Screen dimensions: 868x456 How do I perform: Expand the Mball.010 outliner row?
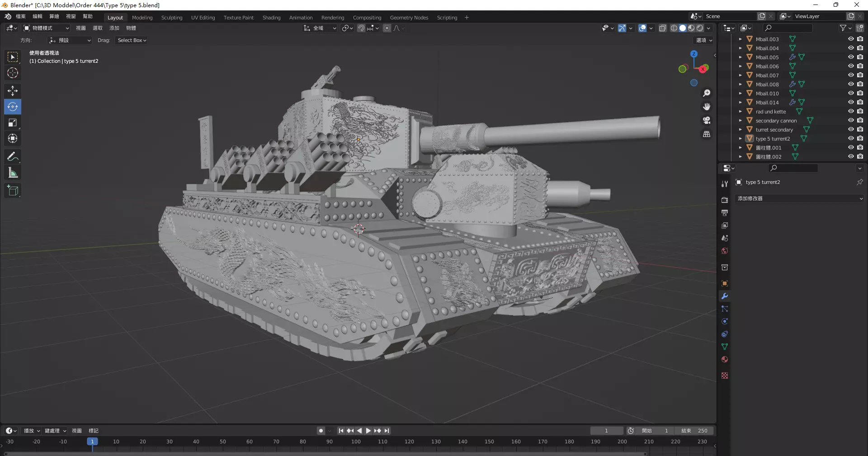(740, 94)
